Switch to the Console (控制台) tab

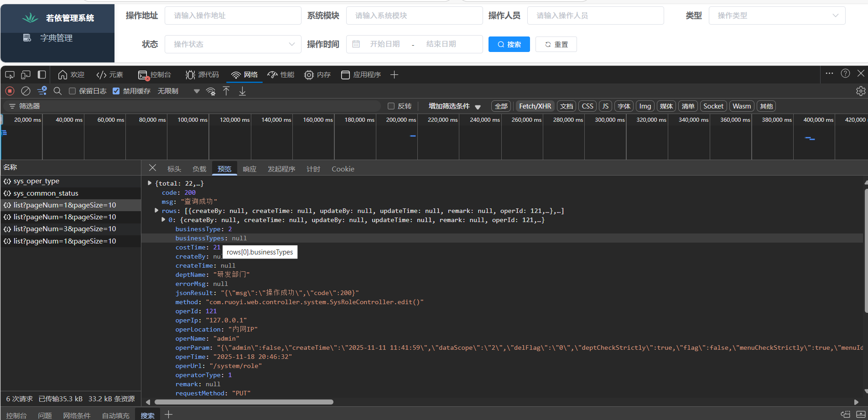click(155, 74)
